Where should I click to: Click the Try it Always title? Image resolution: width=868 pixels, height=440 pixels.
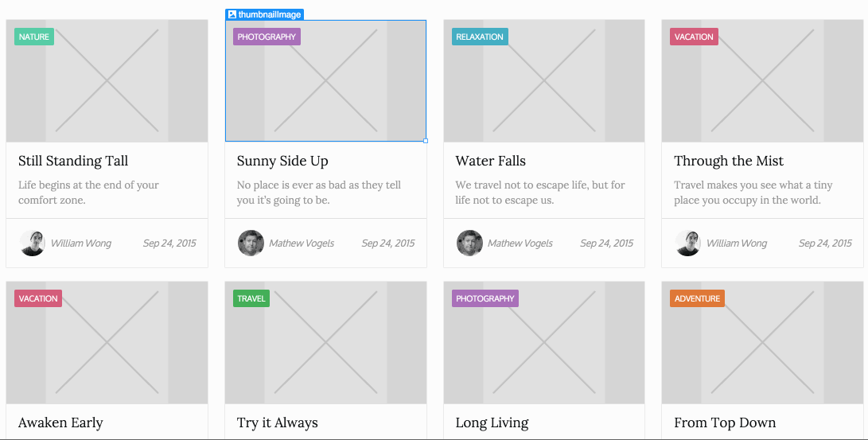278,422
